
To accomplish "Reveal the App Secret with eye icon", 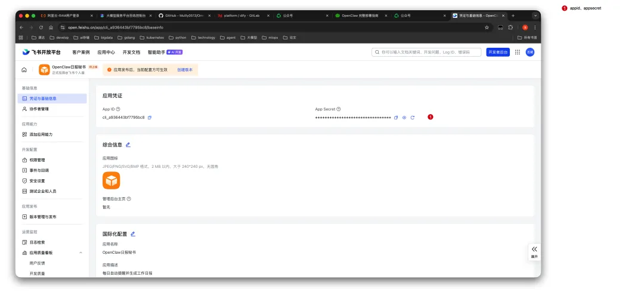I will 404,118.
